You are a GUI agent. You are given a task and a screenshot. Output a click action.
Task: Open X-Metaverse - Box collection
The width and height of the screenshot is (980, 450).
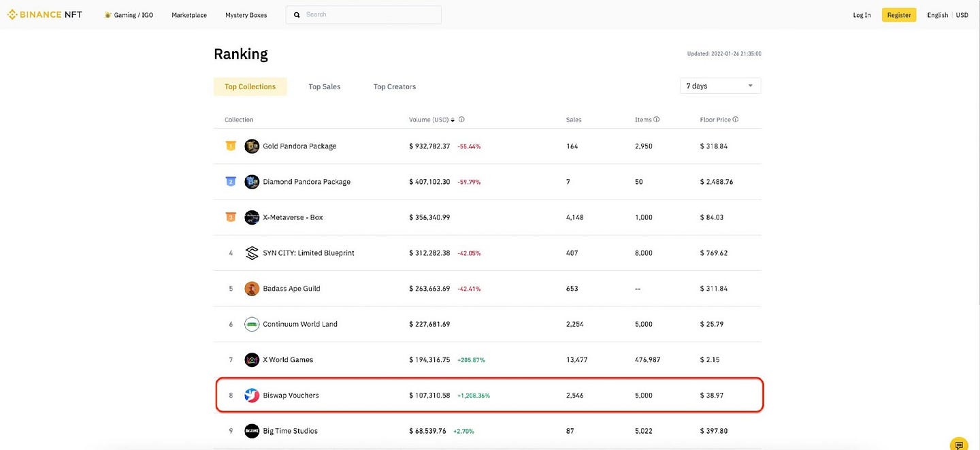293,217
